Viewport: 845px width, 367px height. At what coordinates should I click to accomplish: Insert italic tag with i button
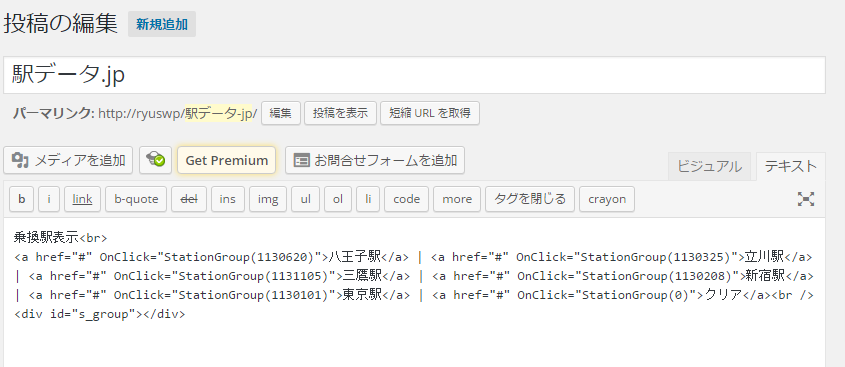(49, 199)
